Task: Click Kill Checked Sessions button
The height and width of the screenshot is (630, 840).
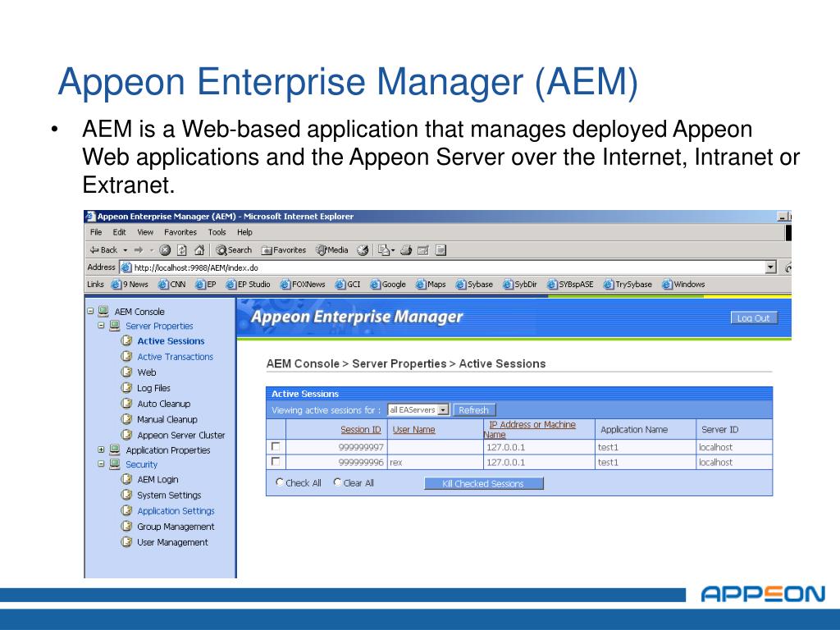Action: tap(483, 484)
